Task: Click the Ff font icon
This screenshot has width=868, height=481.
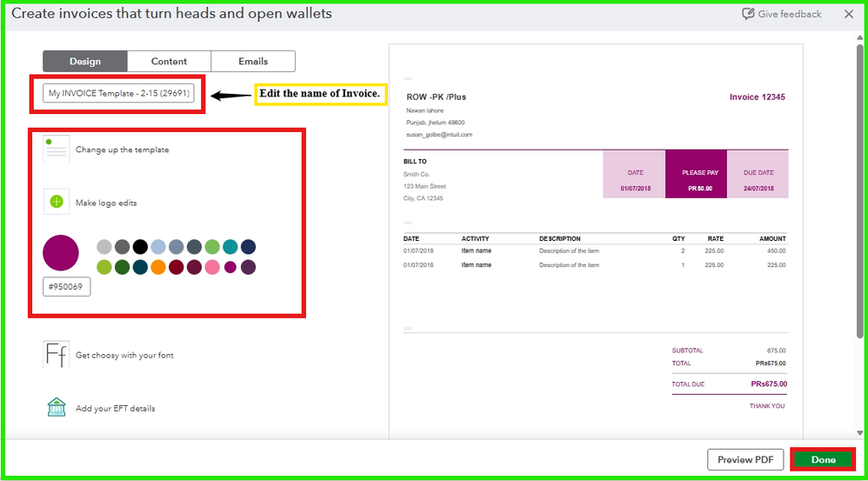Action: [x=56, y=355]
